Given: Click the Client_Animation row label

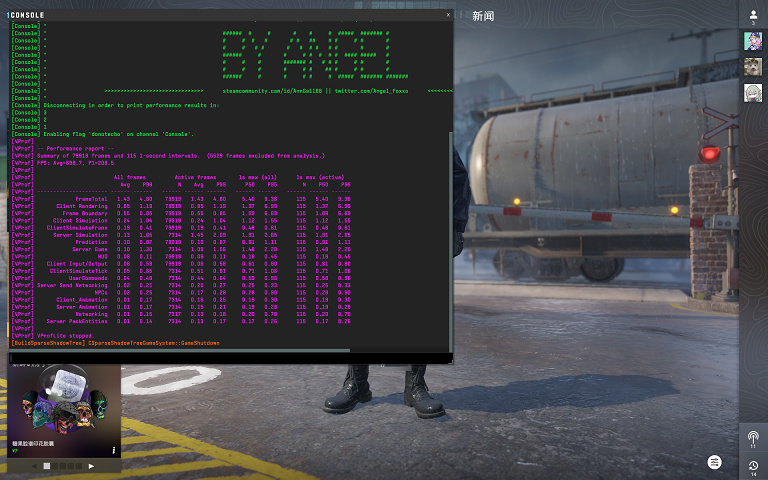Looking at the screenshot, I should coord(82,300).
